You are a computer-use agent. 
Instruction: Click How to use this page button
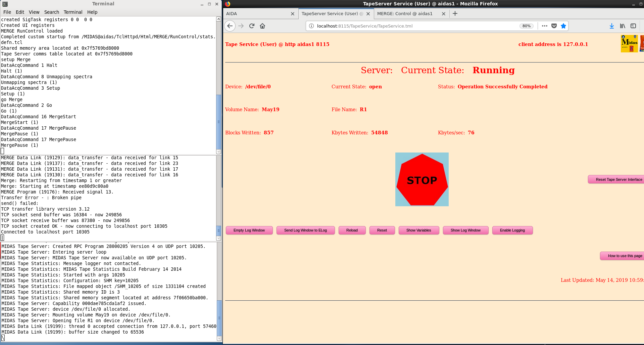tap(622, 256)
